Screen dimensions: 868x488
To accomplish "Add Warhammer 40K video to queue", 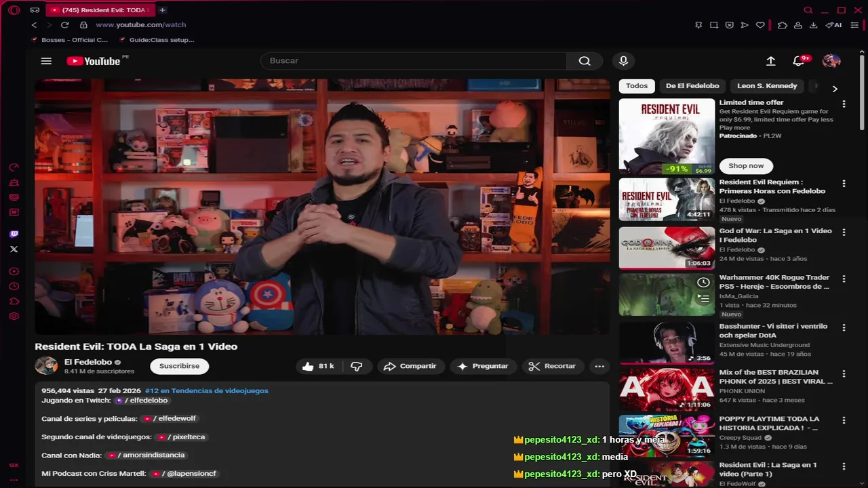I will (x=704, y=298).
